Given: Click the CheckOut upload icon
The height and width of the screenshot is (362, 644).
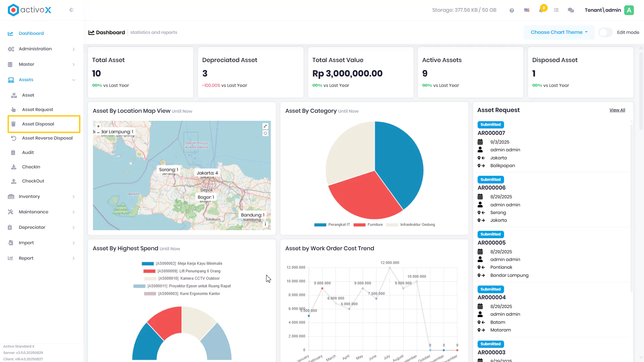Looking at the screenshot, I should [x=13, y=181].
